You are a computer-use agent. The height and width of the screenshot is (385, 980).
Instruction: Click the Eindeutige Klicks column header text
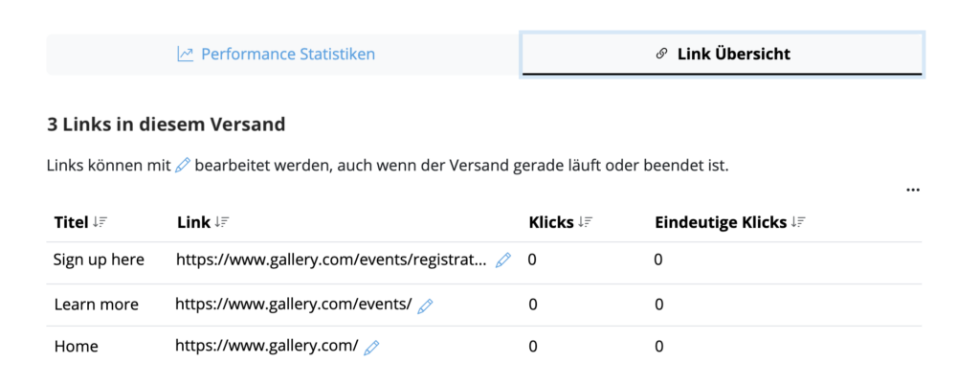(721, 222)
